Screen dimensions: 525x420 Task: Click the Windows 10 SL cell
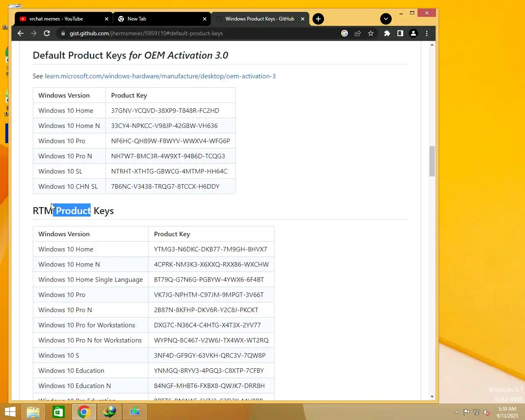tap(69, 171)
